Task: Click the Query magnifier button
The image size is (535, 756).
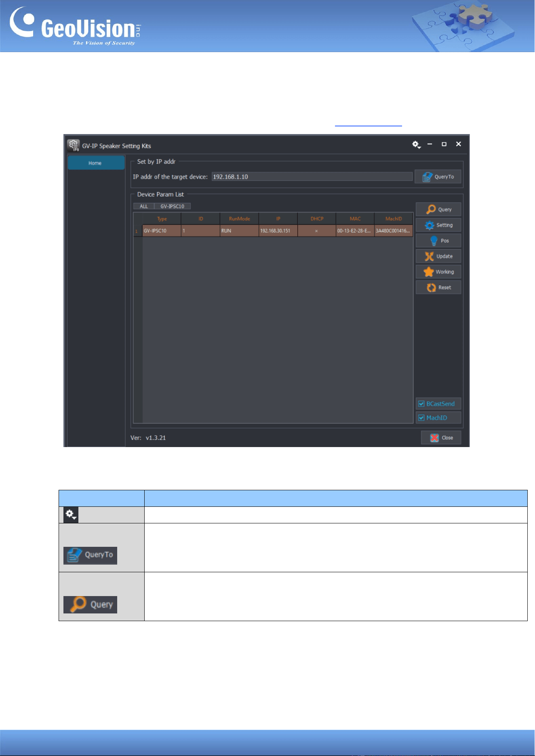Action: (438, 209)
